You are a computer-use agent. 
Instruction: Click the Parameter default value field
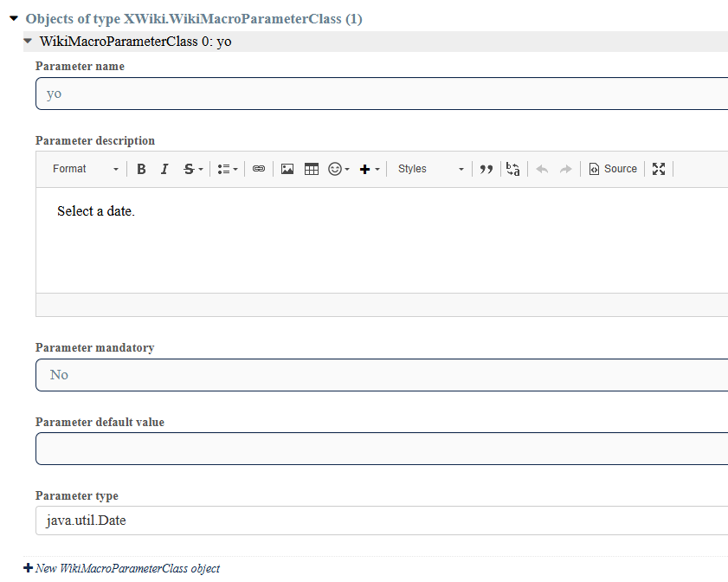pos(381,449)
